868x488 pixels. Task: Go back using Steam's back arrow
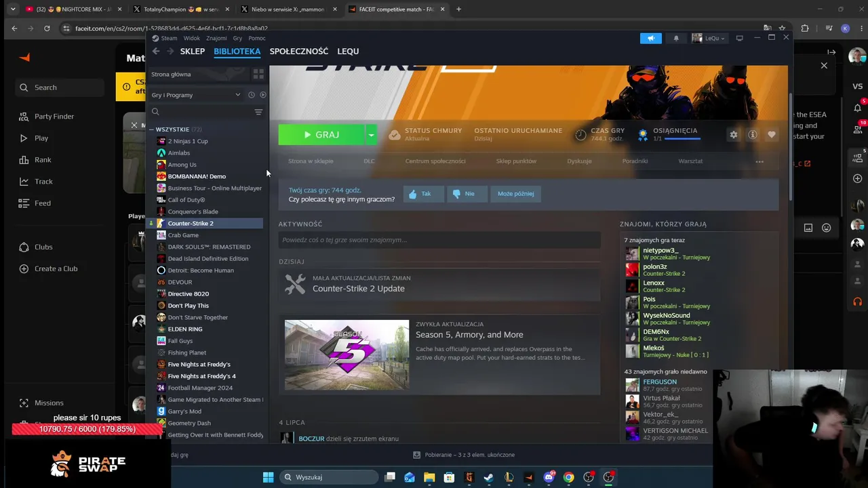pos(156,52)
